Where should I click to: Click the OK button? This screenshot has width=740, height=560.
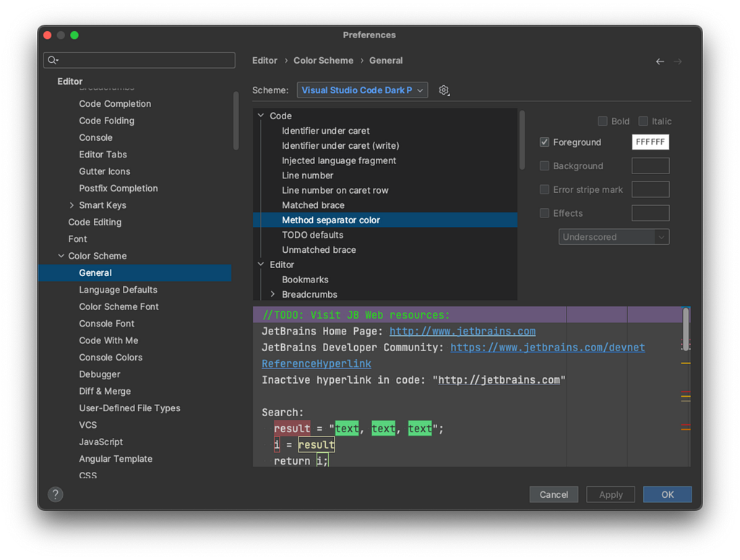pos(667,494)
